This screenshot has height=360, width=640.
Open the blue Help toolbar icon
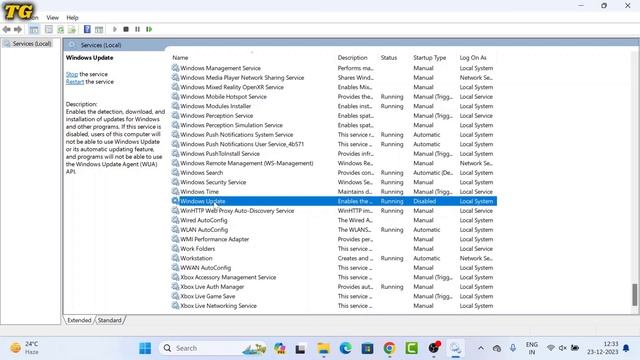[87, 29]
